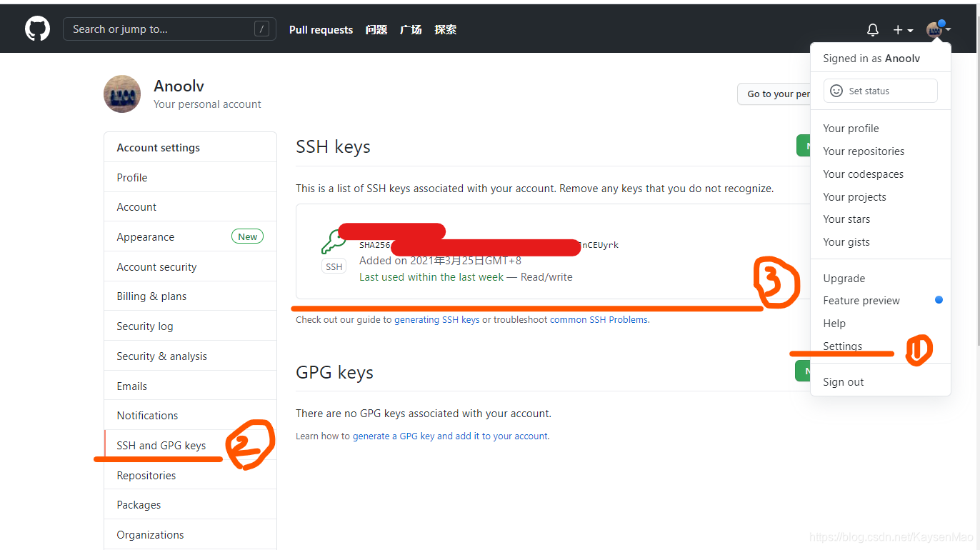The image size is (980, 550).
Task: Click the green SSH key icon
Action: (x=334, y=242)
